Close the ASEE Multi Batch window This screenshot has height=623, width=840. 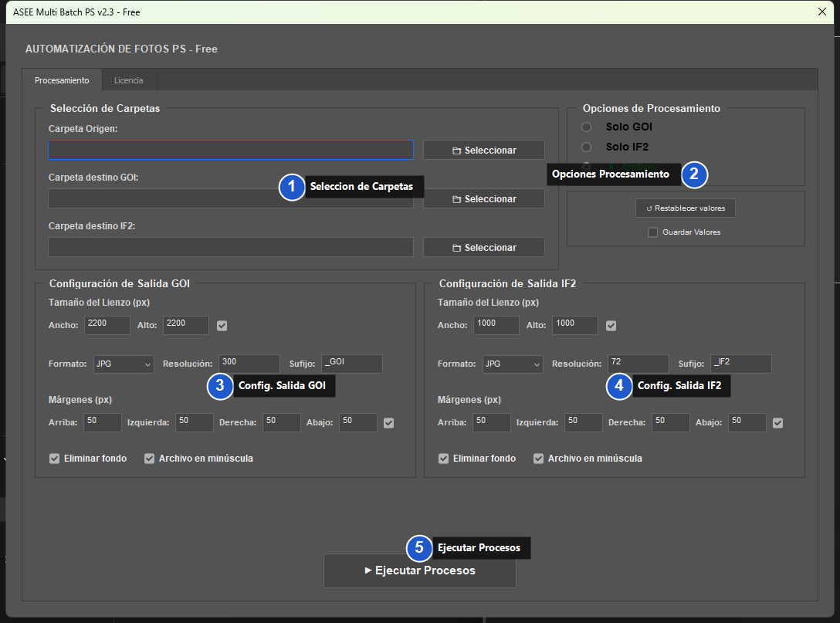point(822,12)
